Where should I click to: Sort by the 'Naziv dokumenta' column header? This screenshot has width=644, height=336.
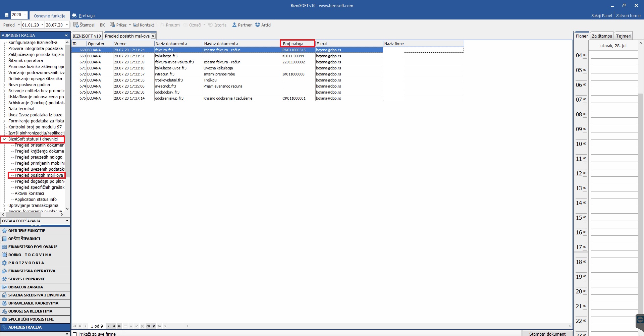click(x=178, y=44)
